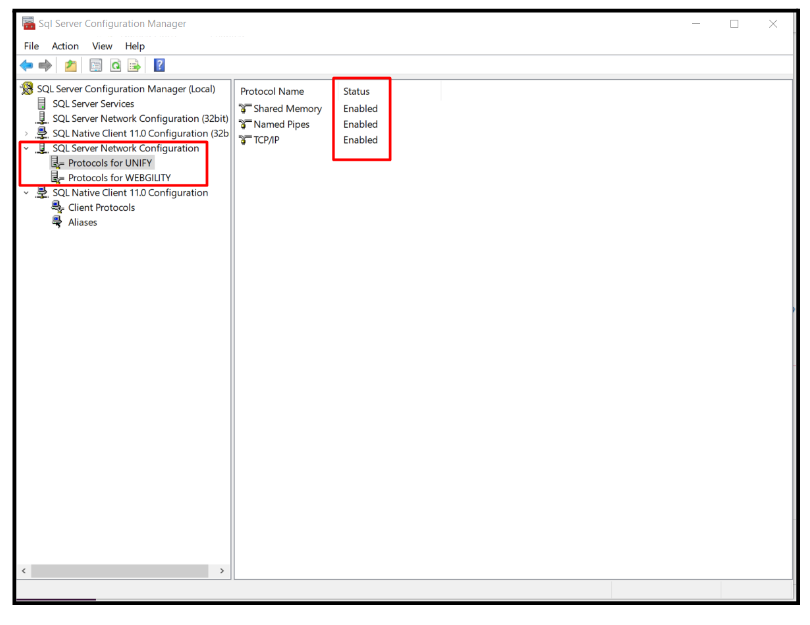Click the Properties toolbar icon
This screenshot has height=625, width=810.
pyautogui.click(x=96, y=66)
